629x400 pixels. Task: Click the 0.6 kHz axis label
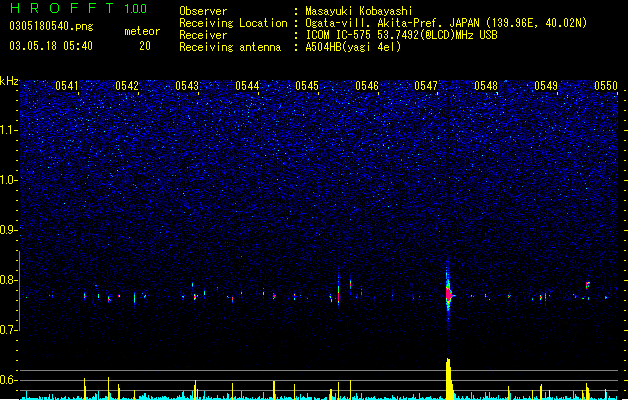[x=9, y=380]
